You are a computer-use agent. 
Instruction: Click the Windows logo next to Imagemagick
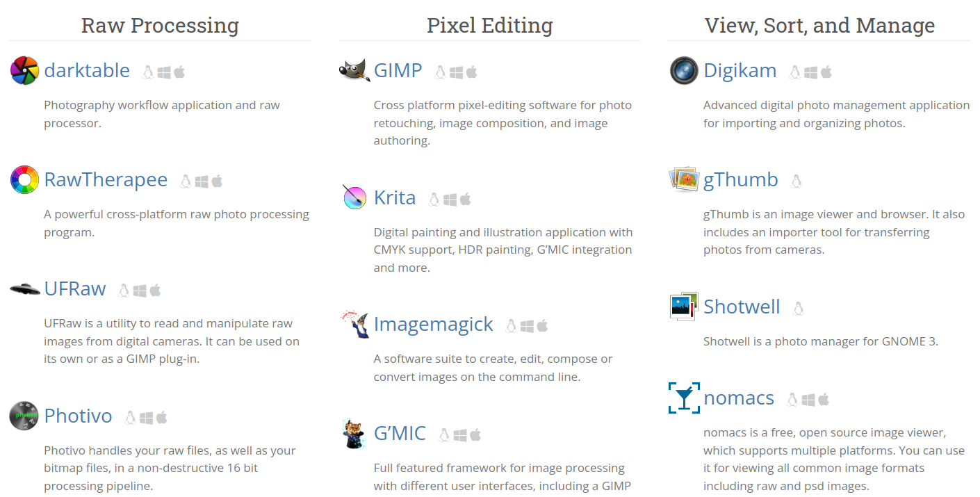coord(528,325)
